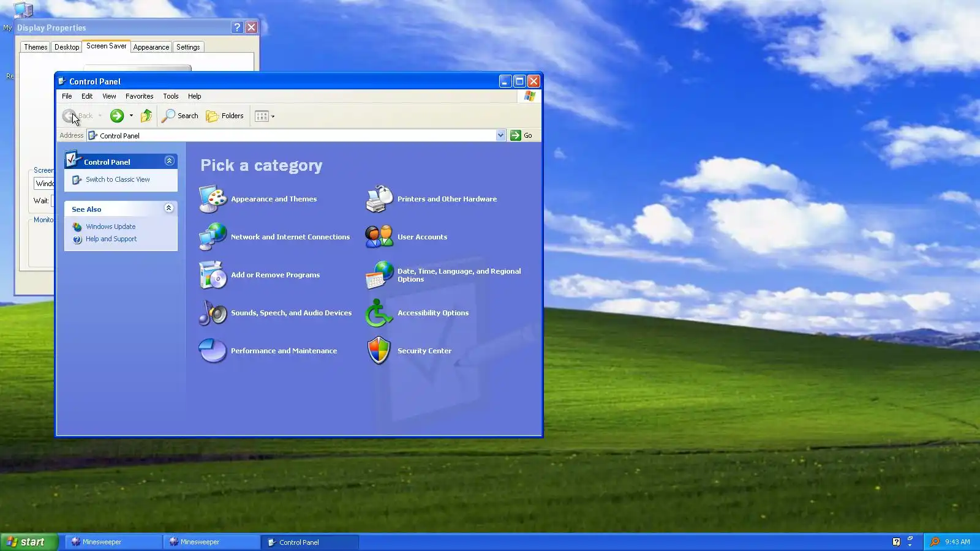
Task: Click the Back arrow in the toolbar
Action: click(x=70, y=116)
